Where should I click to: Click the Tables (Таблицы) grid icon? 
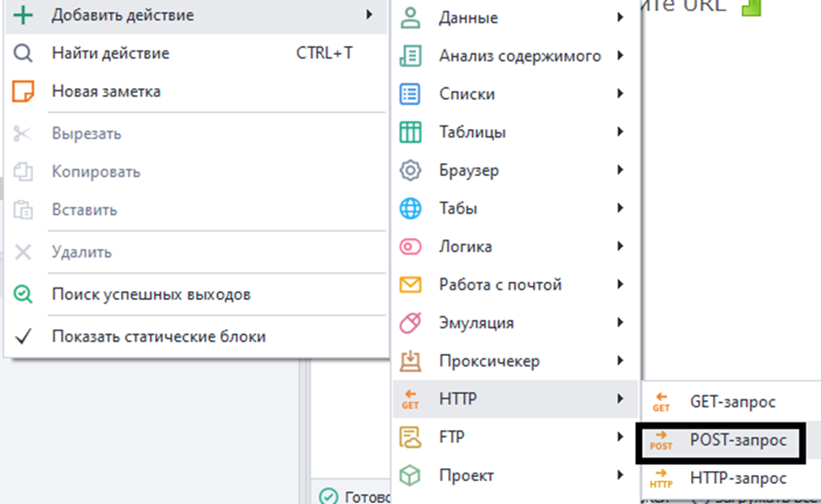(409, 133)
